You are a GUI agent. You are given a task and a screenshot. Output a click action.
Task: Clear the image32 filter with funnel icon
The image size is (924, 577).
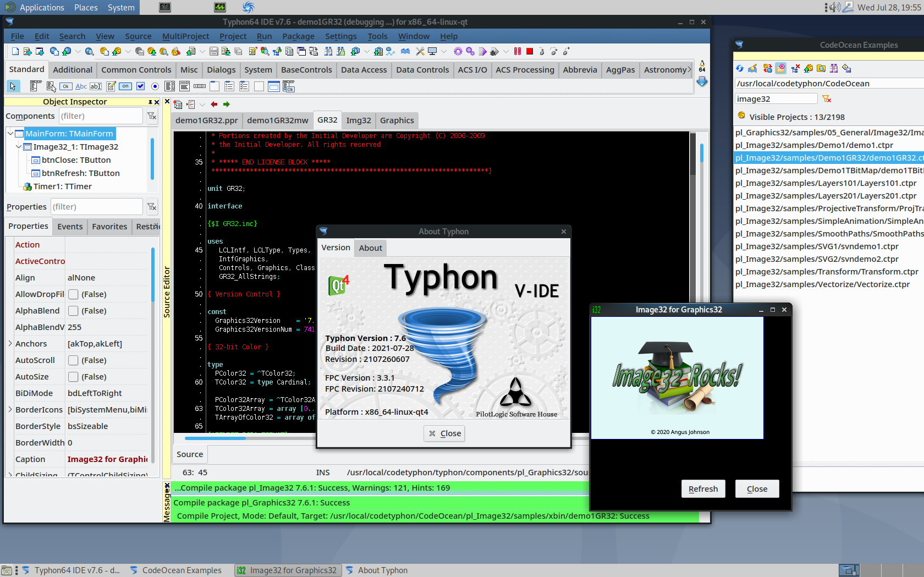[x=827, y=99]
